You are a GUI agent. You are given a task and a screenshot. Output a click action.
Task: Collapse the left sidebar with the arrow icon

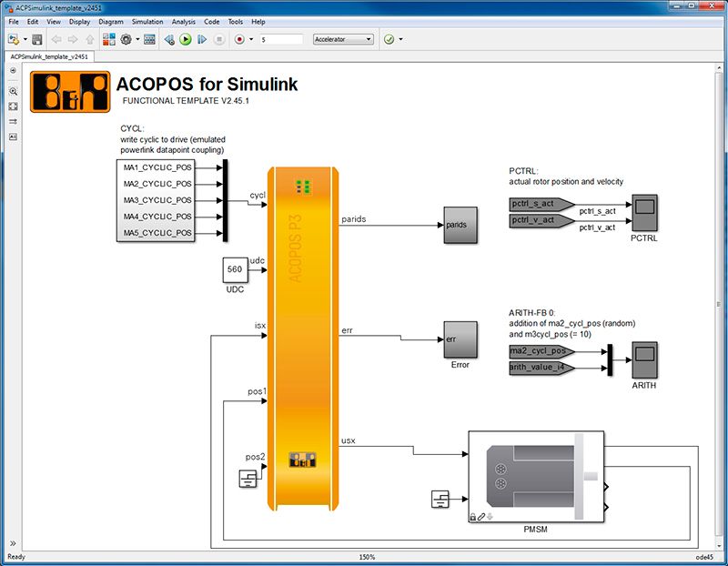(12, 71)
